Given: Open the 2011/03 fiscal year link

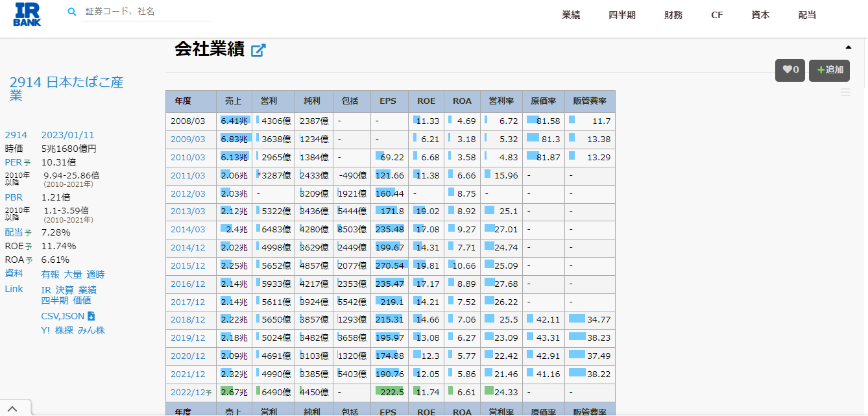Looking at the screenshot, I should click(188, 176).
